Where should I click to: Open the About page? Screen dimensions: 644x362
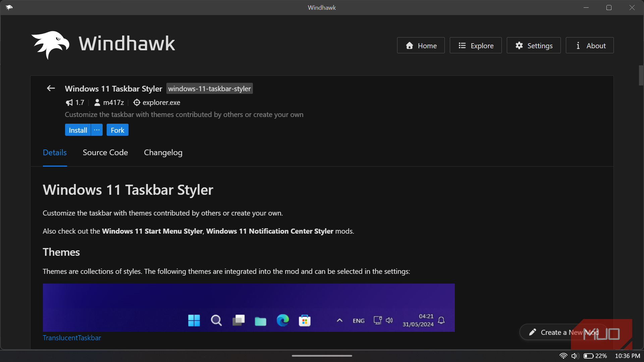(589, 46)
